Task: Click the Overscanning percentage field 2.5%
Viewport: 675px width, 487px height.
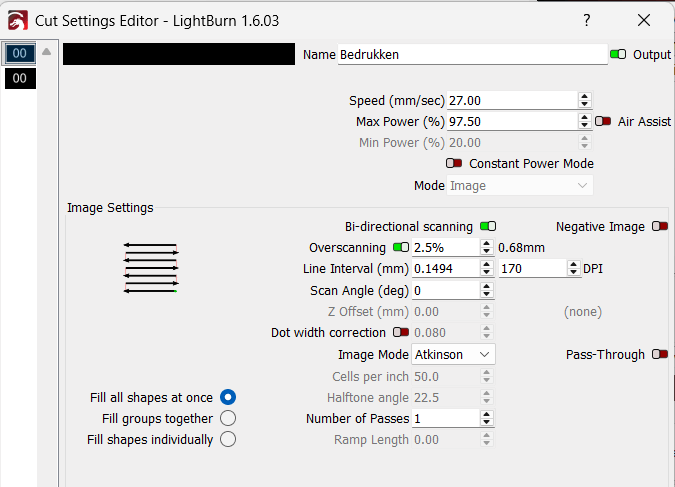Action: (x=446, y=248)
